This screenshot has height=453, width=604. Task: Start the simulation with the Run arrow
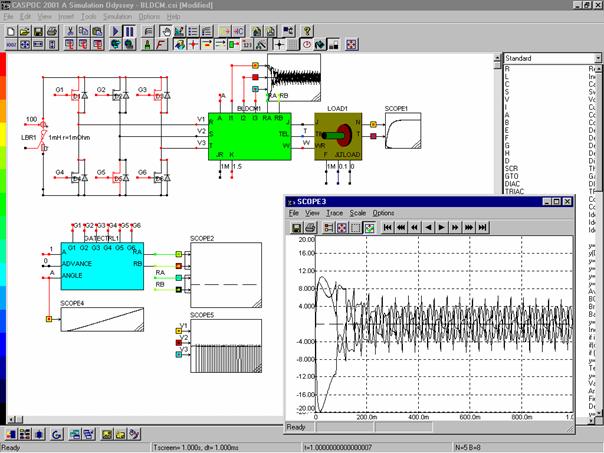point(116,31)
